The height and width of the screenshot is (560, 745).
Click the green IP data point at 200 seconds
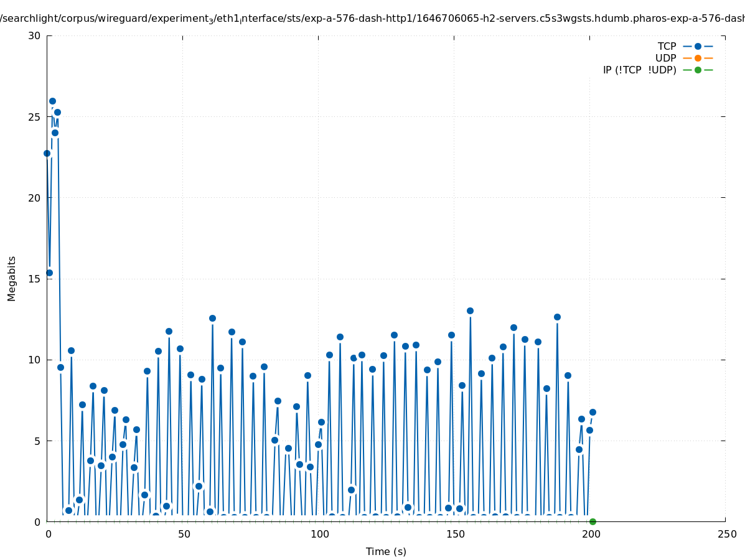click(x=593, y=521)
